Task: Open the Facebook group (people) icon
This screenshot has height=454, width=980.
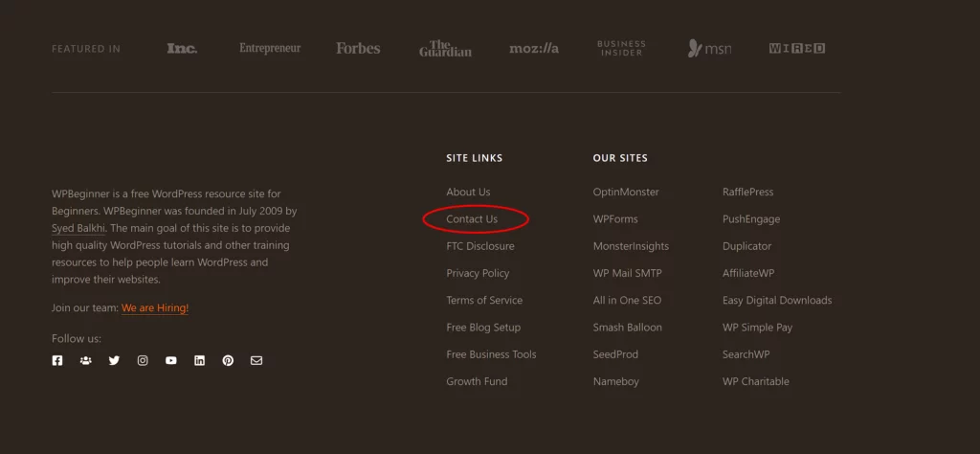Action: pos(85,361)
